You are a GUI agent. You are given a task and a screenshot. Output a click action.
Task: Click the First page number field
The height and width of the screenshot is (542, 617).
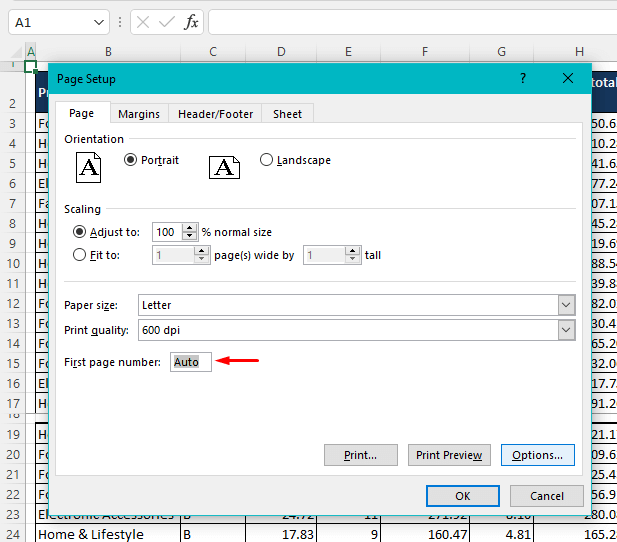pos(191,362)
